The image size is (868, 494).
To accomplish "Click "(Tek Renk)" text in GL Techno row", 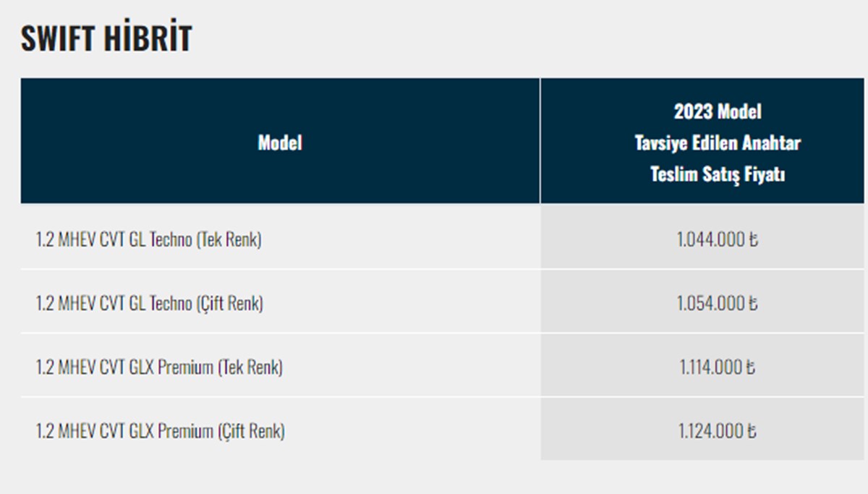I will click(x=229, y=239).
